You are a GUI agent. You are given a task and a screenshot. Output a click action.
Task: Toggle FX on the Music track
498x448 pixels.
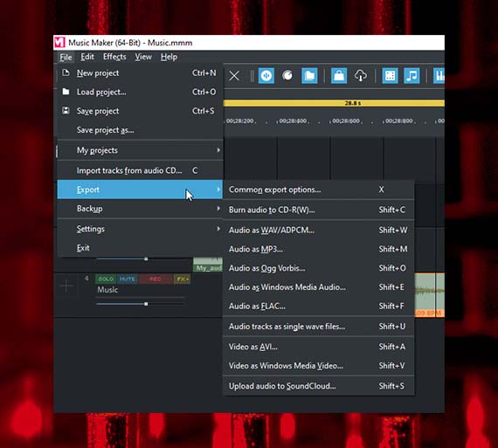click(183, 279)
